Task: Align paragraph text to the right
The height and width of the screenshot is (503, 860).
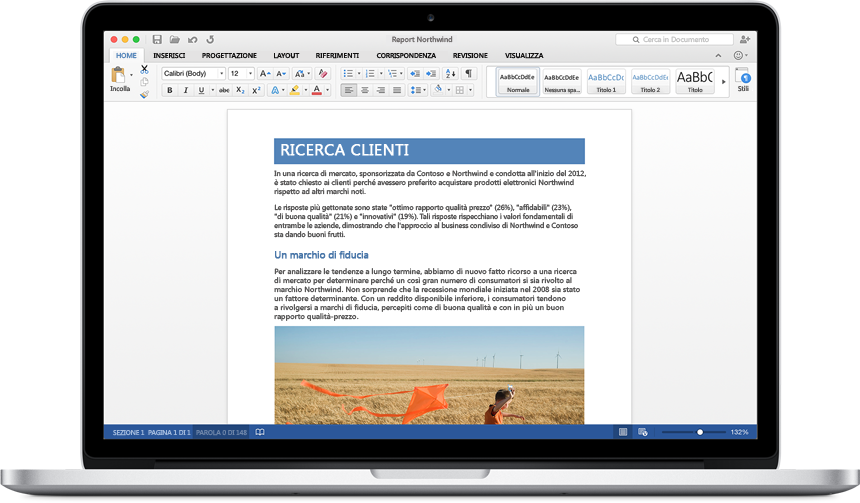Action: tap(381, 91)
